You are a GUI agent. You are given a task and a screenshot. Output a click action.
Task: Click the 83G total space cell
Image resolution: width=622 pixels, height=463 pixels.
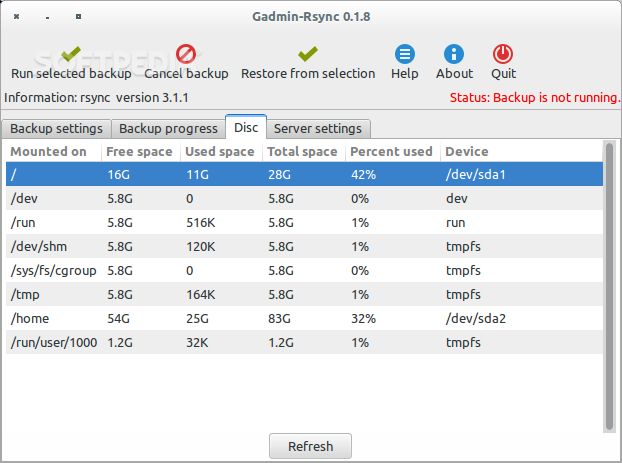click(279, 319)
